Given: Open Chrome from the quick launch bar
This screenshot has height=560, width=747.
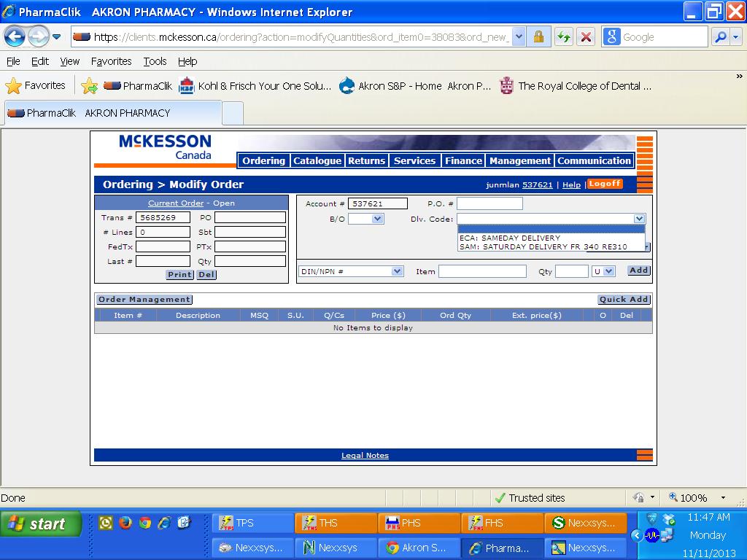Looking at the screenshot, I should coord(145,522).
